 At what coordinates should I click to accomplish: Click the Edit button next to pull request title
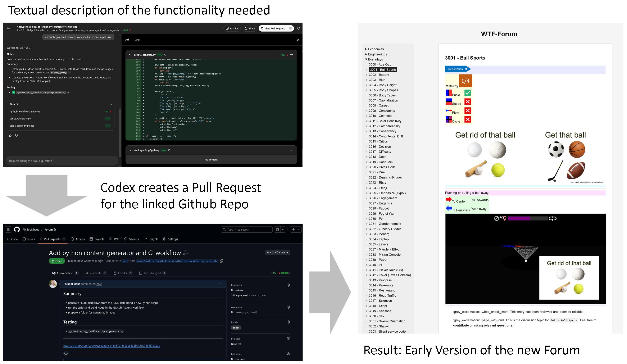(x=269, y=252)
